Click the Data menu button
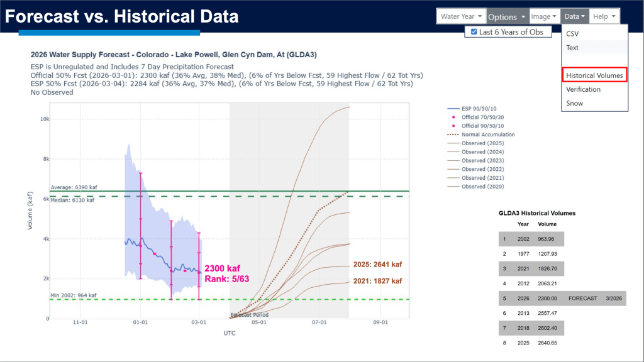Screen dimensions: 644x362 [x=575, y=16]
